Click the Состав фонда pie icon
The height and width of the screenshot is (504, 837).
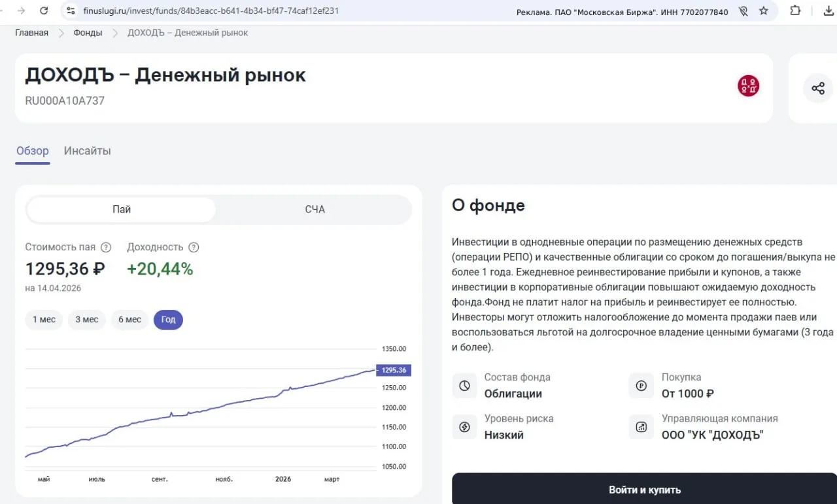(464, 386)
